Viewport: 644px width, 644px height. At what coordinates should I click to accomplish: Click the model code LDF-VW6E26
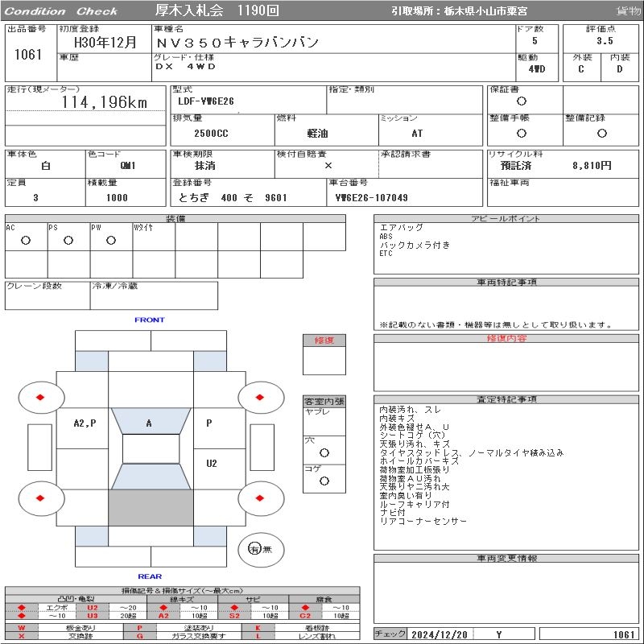tap(206, 101)
